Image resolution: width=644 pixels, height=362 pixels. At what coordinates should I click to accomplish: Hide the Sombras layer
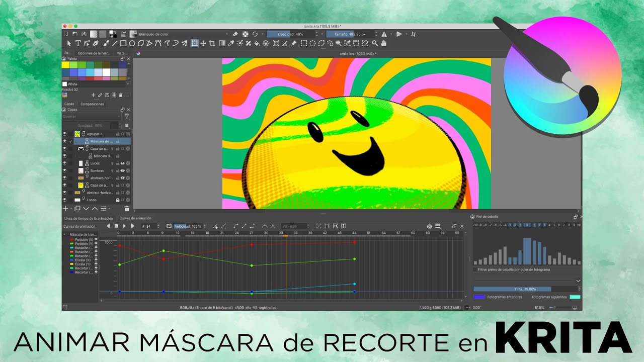[64, 171]
